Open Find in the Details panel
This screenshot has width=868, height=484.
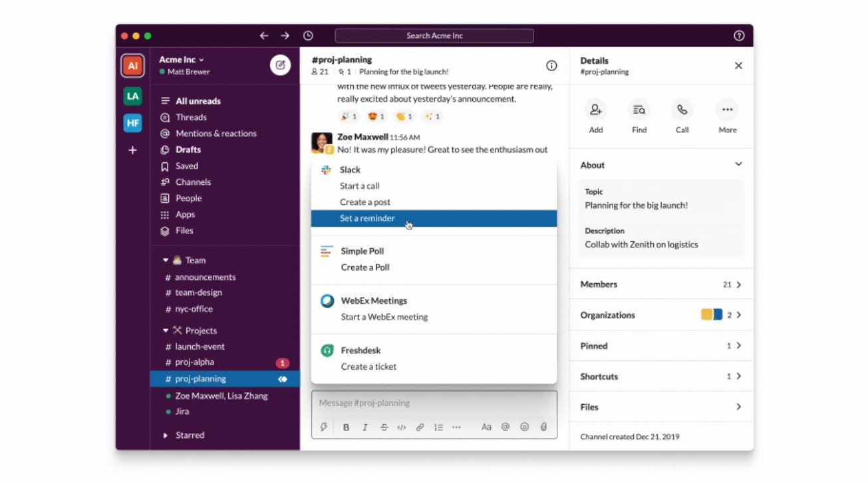639,110
